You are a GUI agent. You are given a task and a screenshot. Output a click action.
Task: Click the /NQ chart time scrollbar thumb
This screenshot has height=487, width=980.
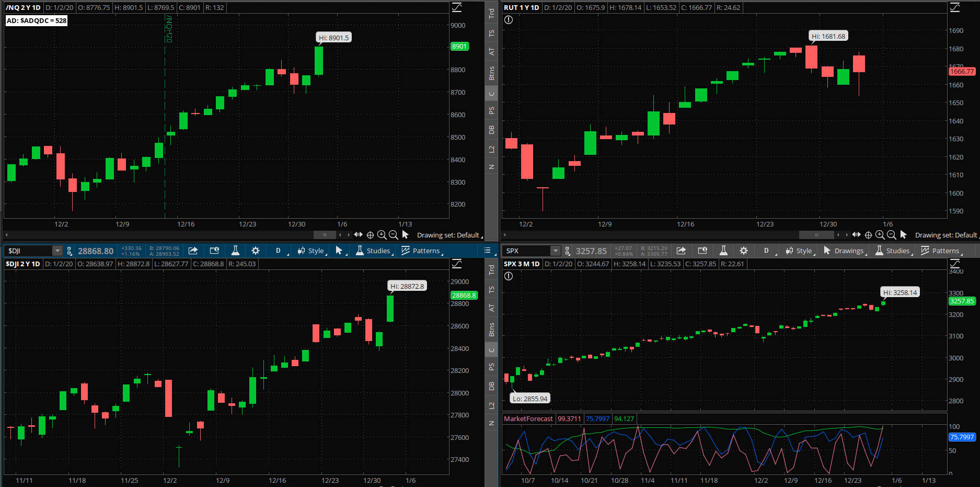point(325,235)
